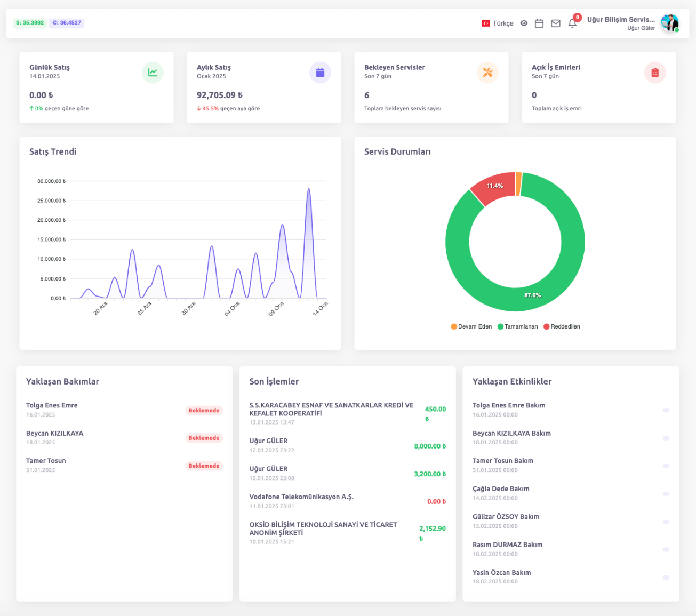The width and height of the screenshot is (696, 616).
Task: Open Uğur GÜLER 8,000.00 ₺ transaction
Action: coord(348,445)
